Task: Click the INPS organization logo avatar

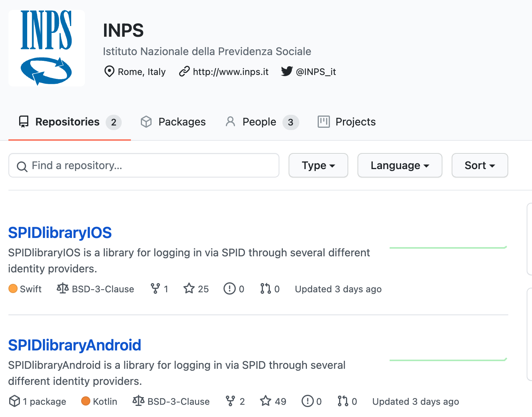Action: [47, 48]
